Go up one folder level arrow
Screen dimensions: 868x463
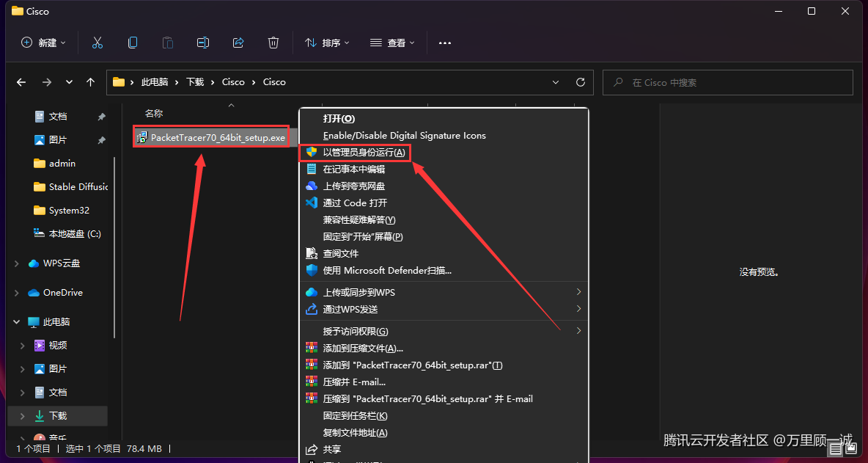pos(91,82)
